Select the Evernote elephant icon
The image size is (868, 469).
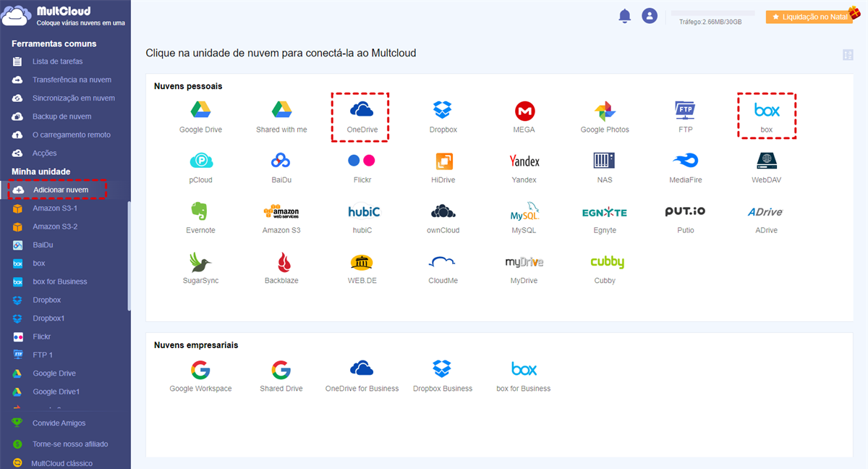pyautogui.click(x=200, y=211)
